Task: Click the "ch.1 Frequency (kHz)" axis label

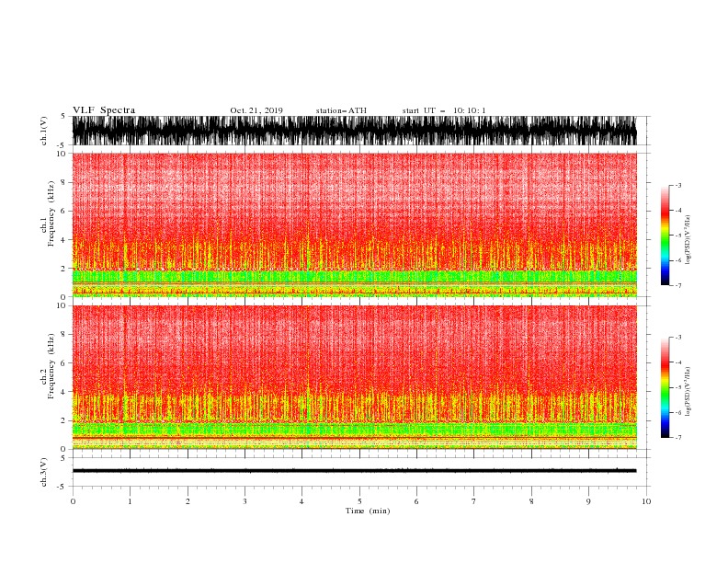Action: click(x=48, y=213)
